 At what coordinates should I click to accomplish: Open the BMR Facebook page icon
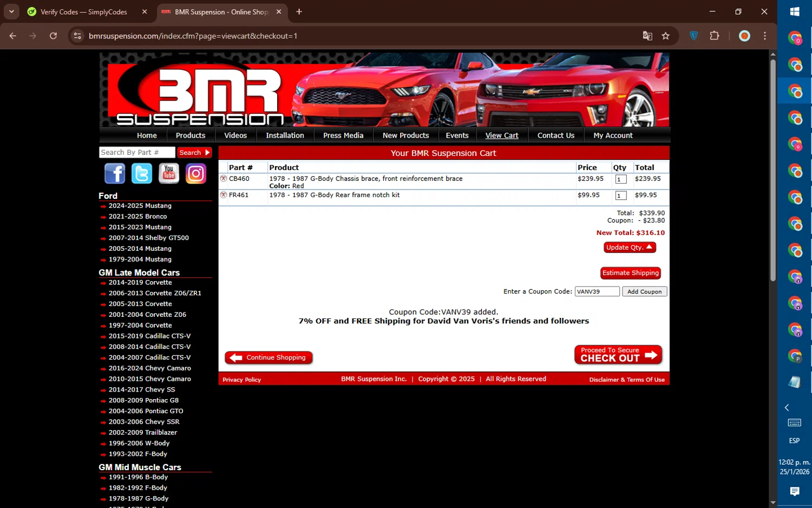click(115, 174)
